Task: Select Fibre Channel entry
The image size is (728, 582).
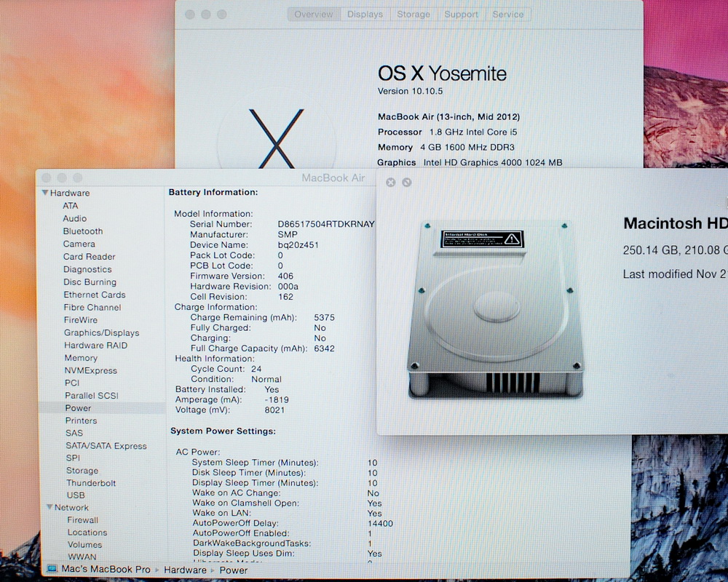Action: point(92,307)
